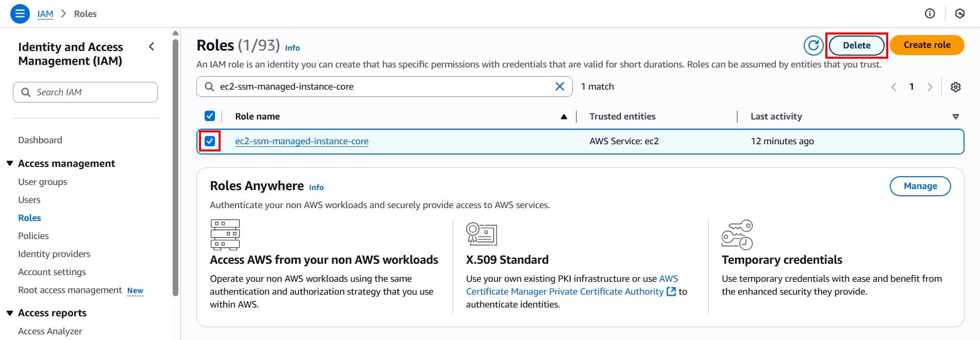This screenshot has width=980, height=340.
Task: Collapse the IAM side navigation panel
Action: point(152,46)
